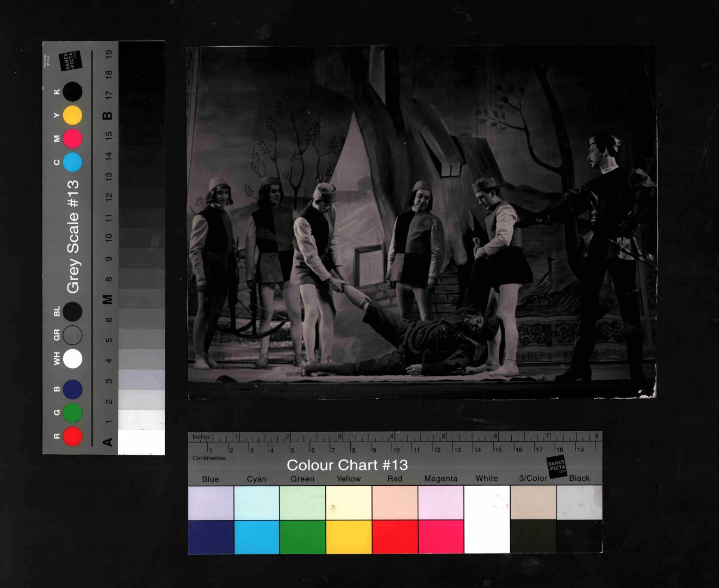Image resolution: width=719 pixels, height=588 pixels.
Task: Select the bright cyan swatch in bottom row
Action: [x=257, y=537]
